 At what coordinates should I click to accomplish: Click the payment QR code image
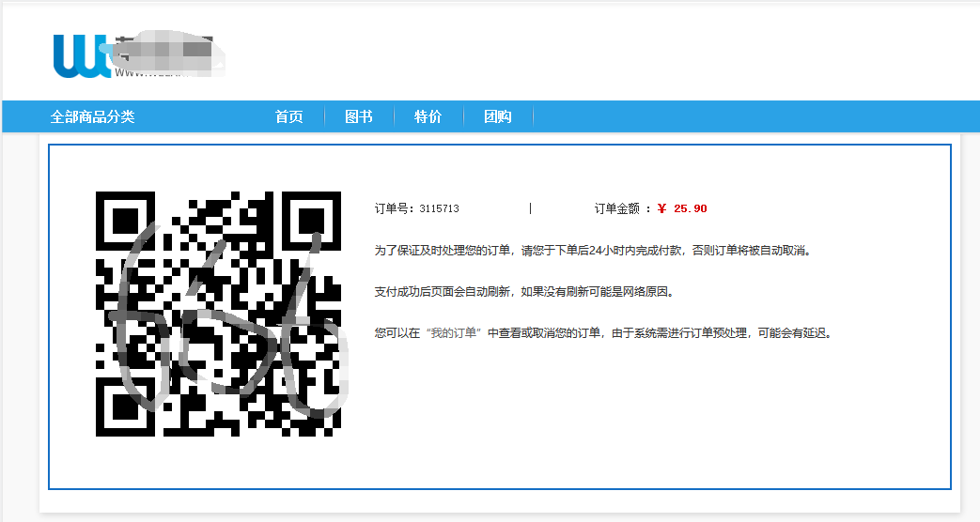pos(218,314)
